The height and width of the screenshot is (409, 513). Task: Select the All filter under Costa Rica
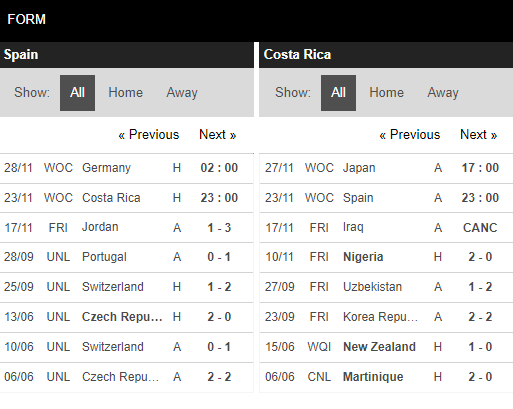click(x=338, y=93)
